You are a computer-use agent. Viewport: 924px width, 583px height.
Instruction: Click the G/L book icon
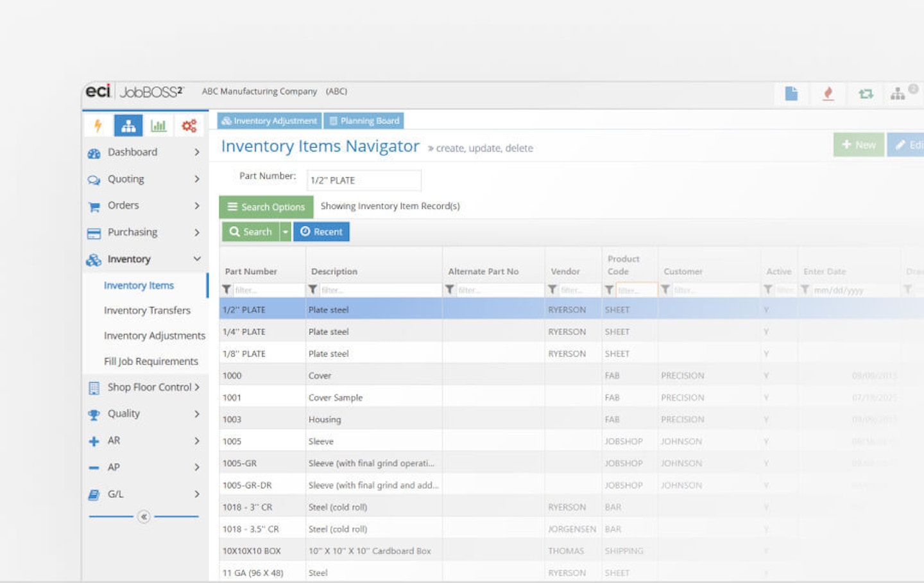click(94, 495)
